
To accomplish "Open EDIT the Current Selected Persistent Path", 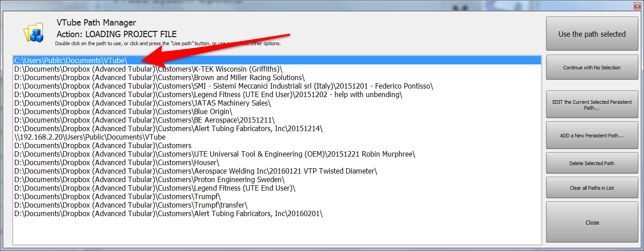I will tap(592, 105).
